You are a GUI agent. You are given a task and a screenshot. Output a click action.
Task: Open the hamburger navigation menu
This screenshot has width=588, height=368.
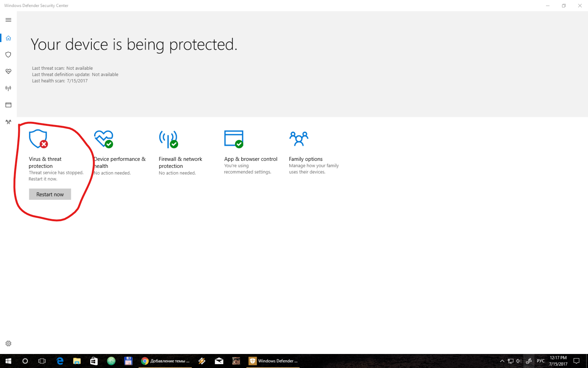click(x=8, y=20)
